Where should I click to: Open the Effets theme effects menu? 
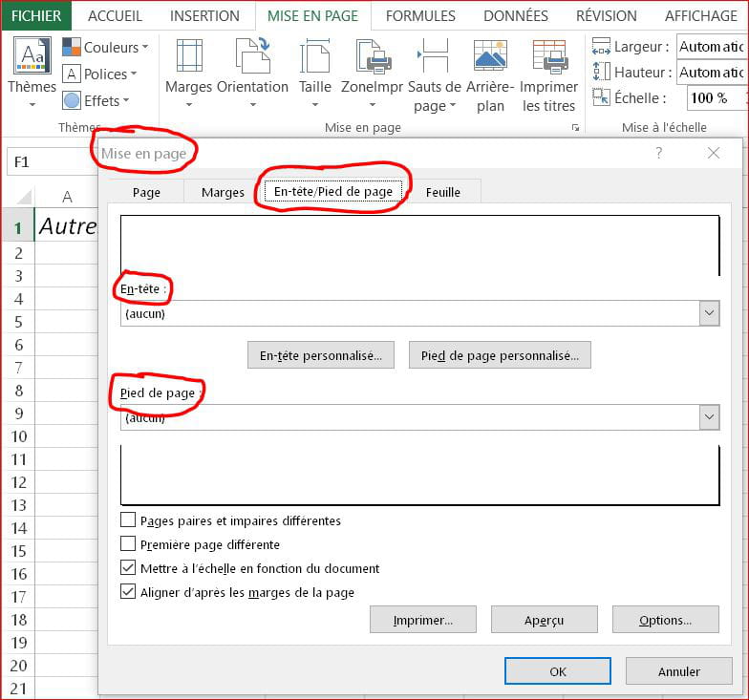click(96, 101)
